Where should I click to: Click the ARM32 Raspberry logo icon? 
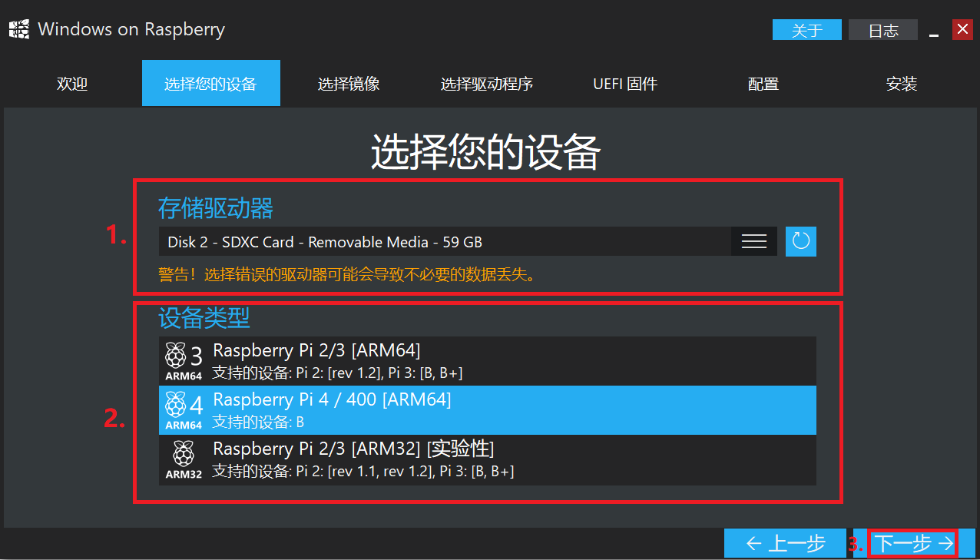click(184, 459)
